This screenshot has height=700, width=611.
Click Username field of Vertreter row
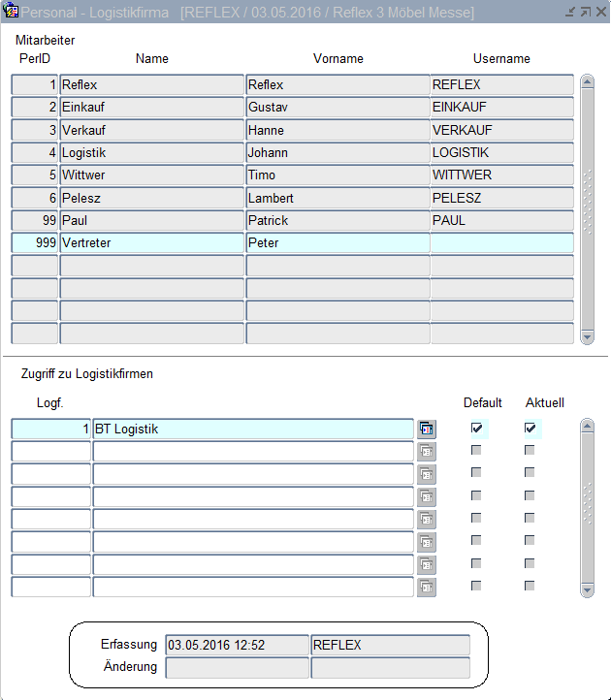pyautogui.click(x=501, y=242)
